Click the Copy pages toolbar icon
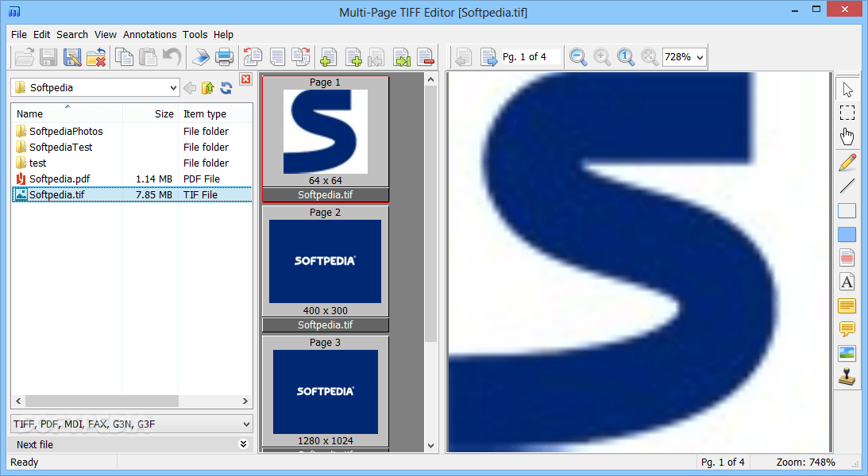 [x=124, y=57]
